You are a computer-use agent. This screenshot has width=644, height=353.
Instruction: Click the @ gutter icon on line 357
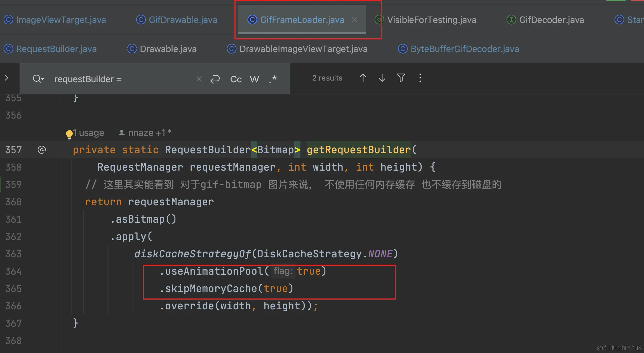click(x=42, y=150)
